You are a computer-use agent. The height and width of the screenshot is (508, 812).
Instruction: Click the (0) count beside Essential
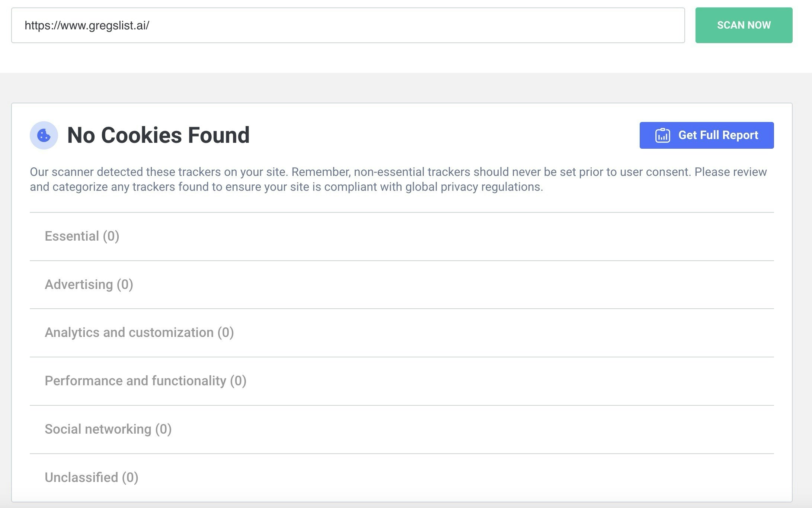(111, 236)
